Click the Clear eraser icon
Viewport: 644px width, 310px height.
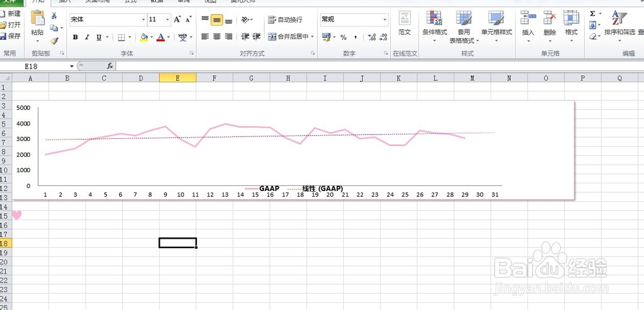pos(592,37)
